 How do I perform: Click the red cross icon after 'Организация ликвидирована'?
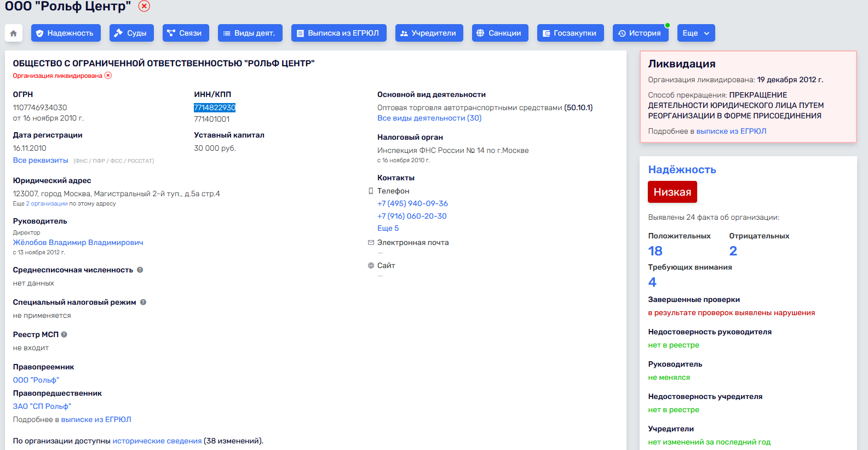(108, 76)
